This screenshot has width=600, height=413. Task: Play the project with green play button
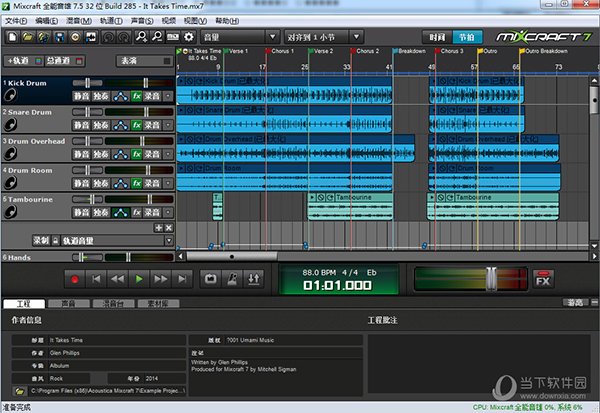point(139,279)
